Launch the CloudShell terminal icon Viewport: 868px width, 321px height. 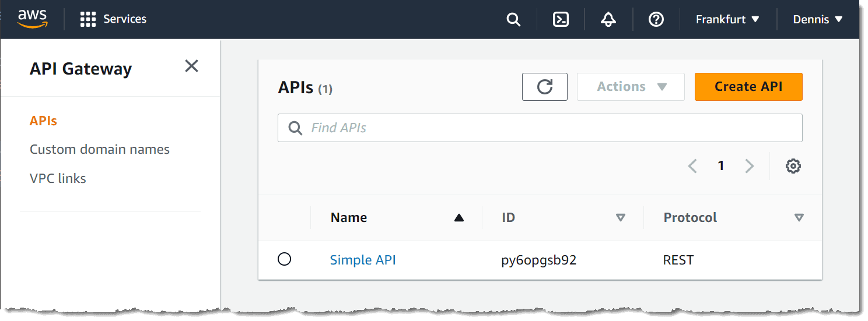tap(561, 20)
